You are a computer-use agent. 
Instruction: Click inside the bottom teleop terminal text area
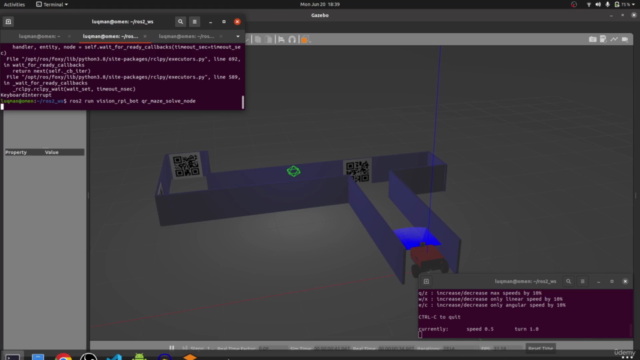tap(525, 313)
